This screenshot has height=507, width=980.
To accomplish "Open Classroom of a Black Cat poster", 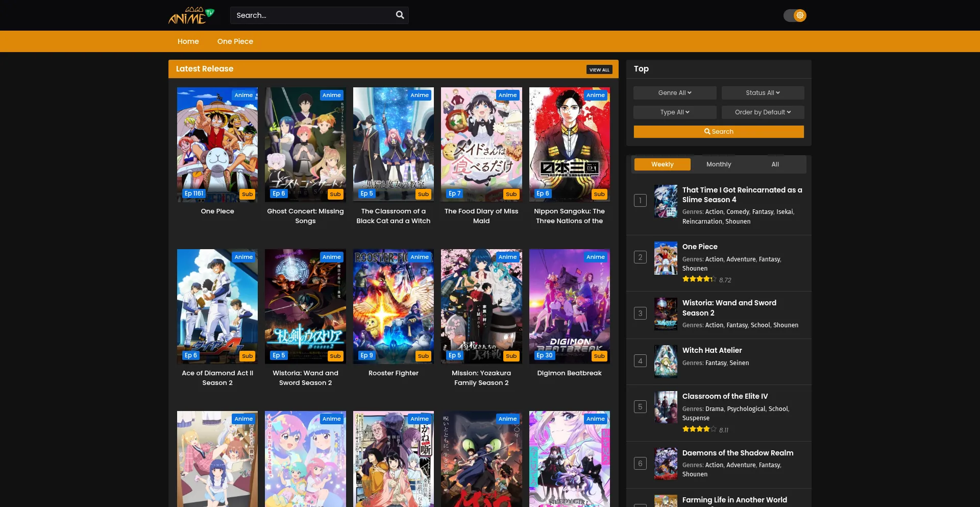I will point(394,144).
